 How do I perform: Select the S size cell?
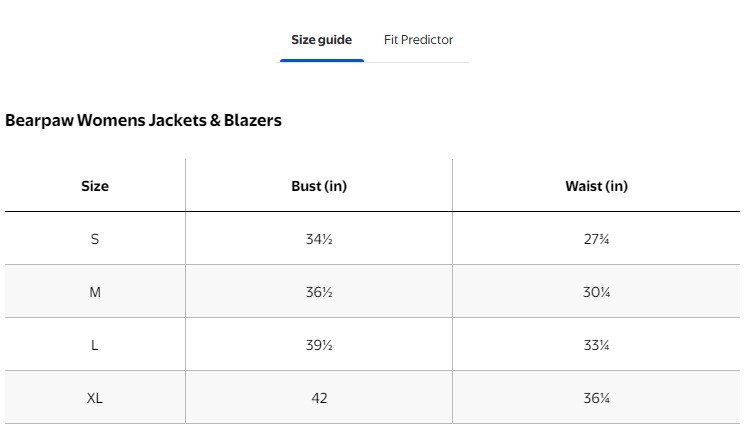click(x=95, y=239)
